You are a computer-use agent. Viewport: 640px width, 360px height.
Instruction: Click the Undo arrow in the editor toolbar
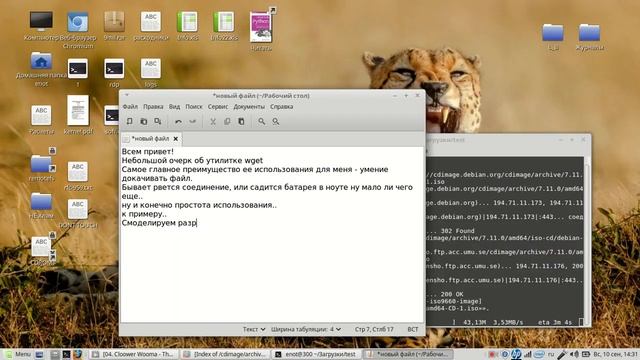(x=178, y=121)
